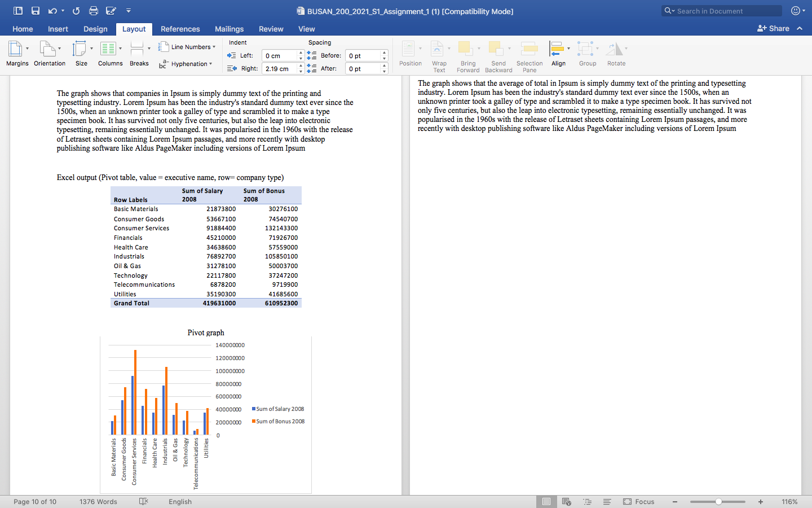Expand the undo history dropdown arrow

coord(63,11)
